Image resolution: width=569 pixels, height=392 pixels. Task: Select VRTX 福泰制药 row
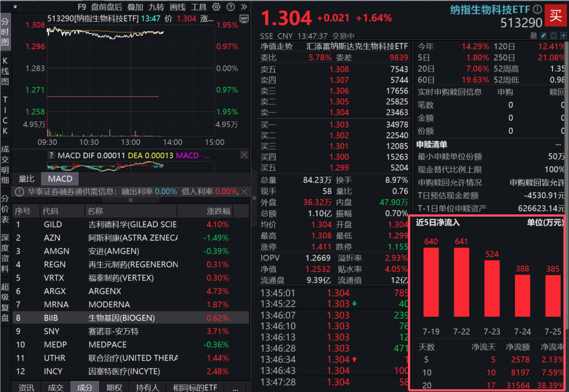(130, 278)
